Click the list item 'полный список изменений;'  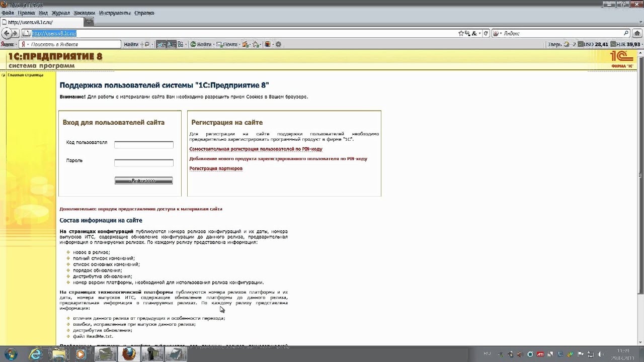pyautogui.click(x=104, y=258)
